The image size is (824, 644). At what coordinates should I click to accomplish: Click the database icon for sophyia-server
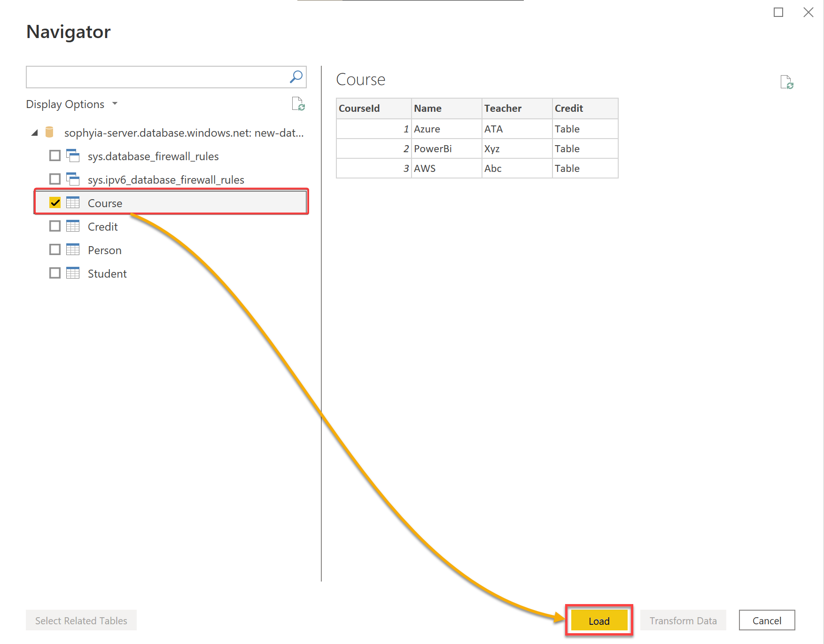[49, 132]
